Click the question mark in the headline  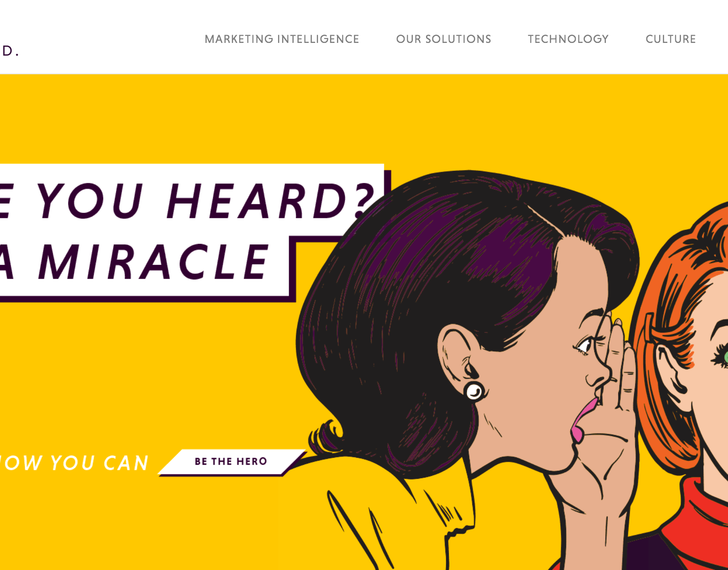coord(364,200)
